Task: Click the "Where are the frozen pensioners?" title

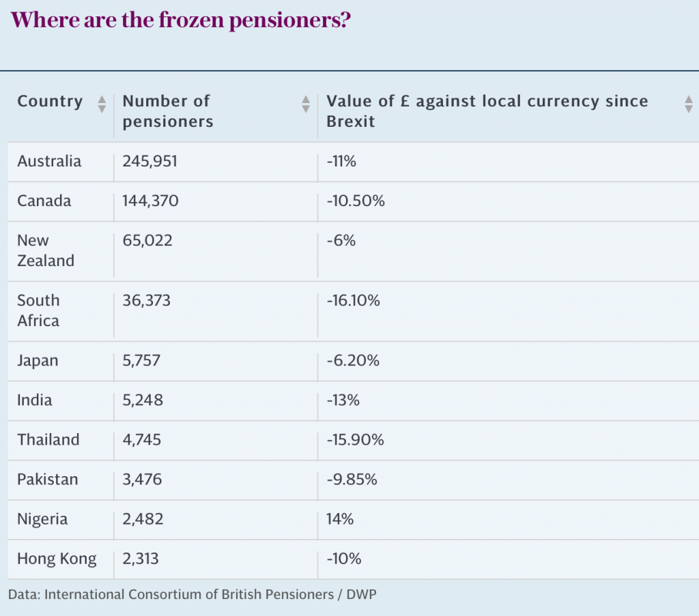Action: [x=181, y=20]
